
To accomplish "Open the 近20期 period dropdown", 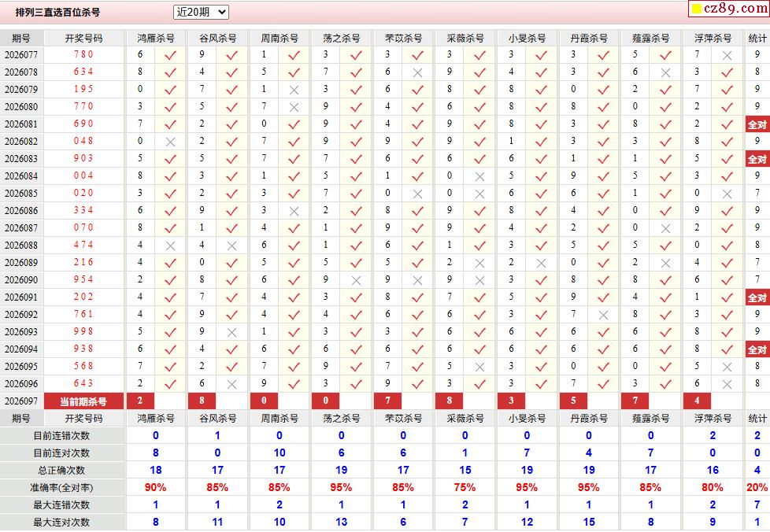I will point(201,12).
